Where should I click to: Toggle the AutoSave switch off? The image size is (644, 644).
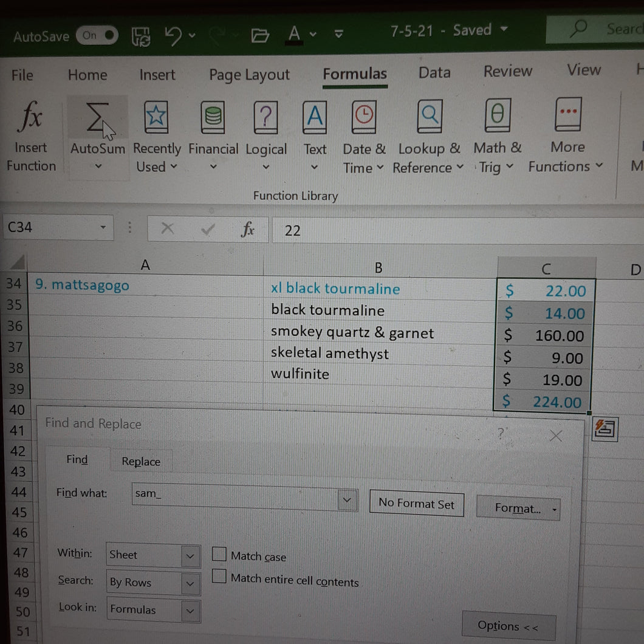[97, 36]
